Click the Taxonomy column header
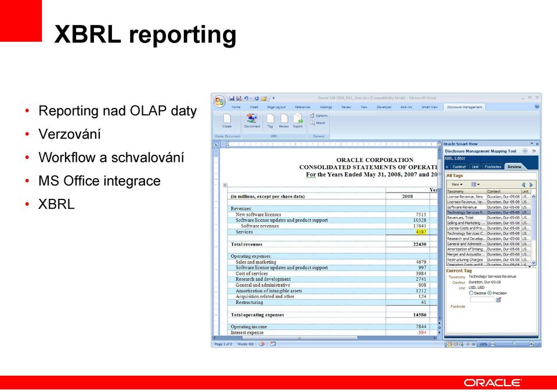 tap(466, 191)
